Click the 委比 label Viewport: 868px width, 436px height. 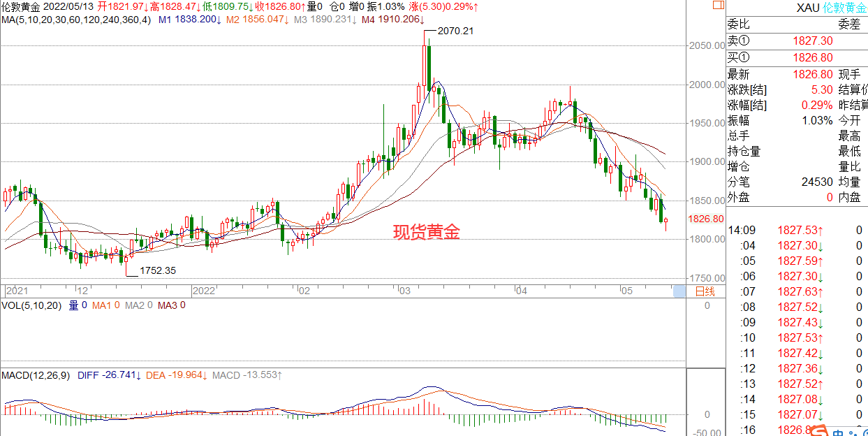pyautogui.click(x=738, y=24)
